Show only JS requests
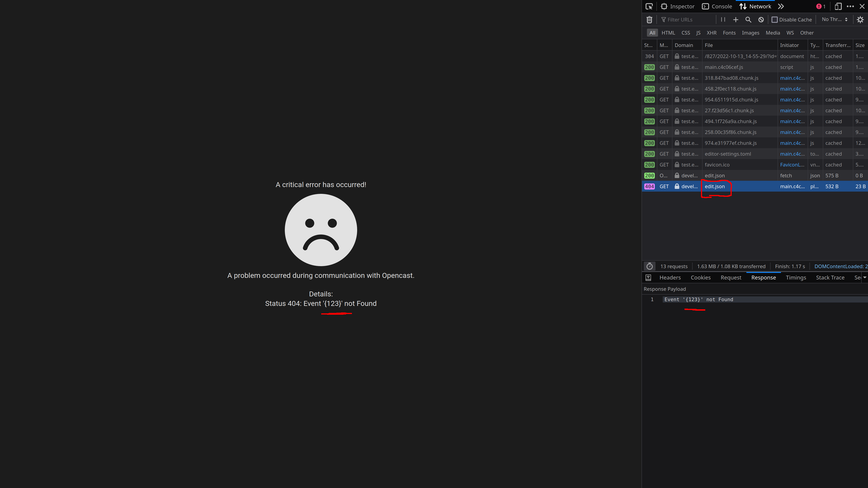Image resolution: width=868 pixels, height=488 pixels. tap(698, 33)
